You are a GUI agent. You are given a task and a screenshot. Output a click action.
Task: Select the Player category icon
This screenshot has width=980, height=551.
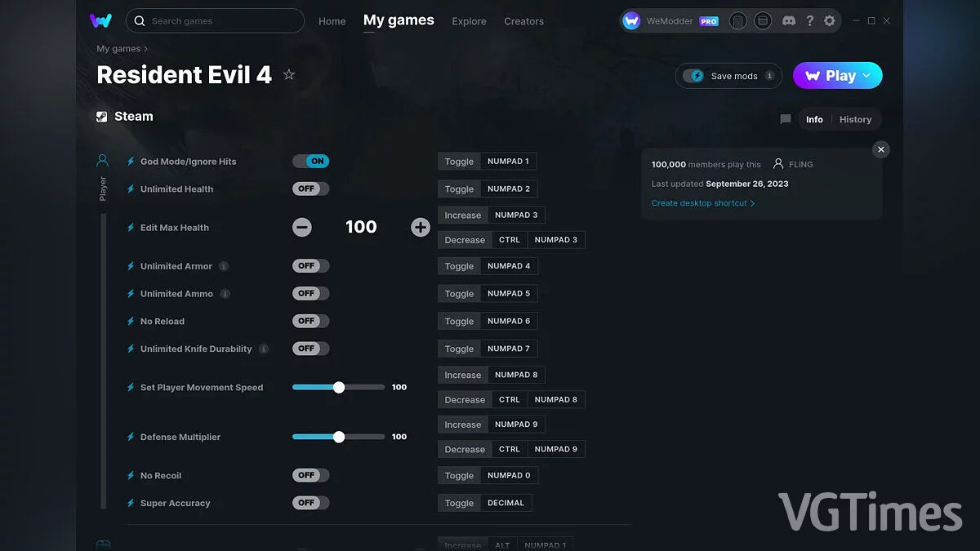[x=103, y=161]
